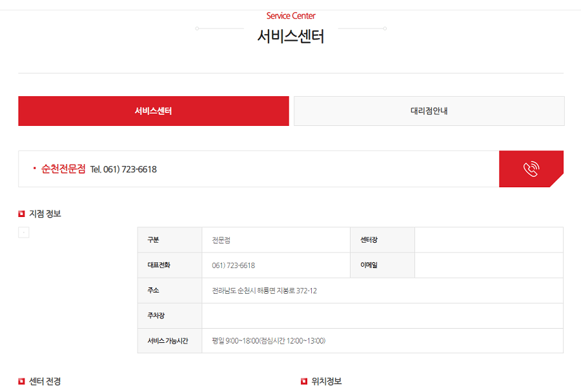This screenshot has height=392, width=581.
Task: Click the red square marker beside 센터 전경
Action: pos(20,382)
